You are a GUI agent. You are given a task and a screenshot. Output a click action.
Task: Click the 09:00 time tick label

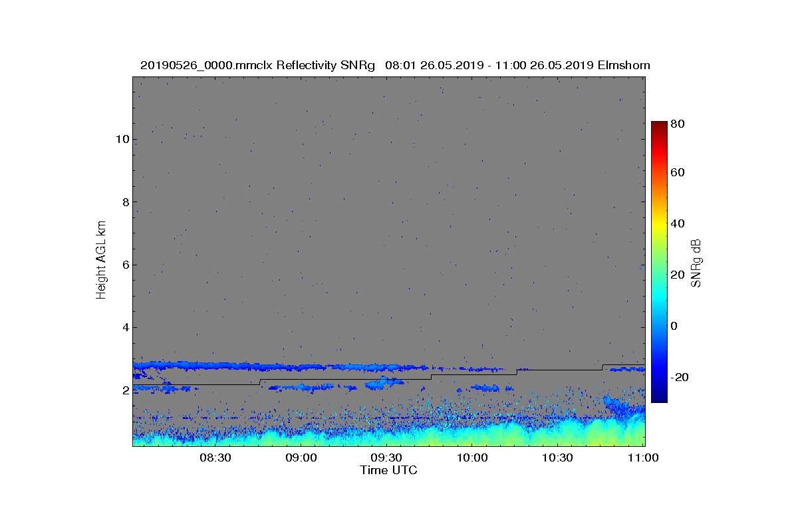pos(301,458)
